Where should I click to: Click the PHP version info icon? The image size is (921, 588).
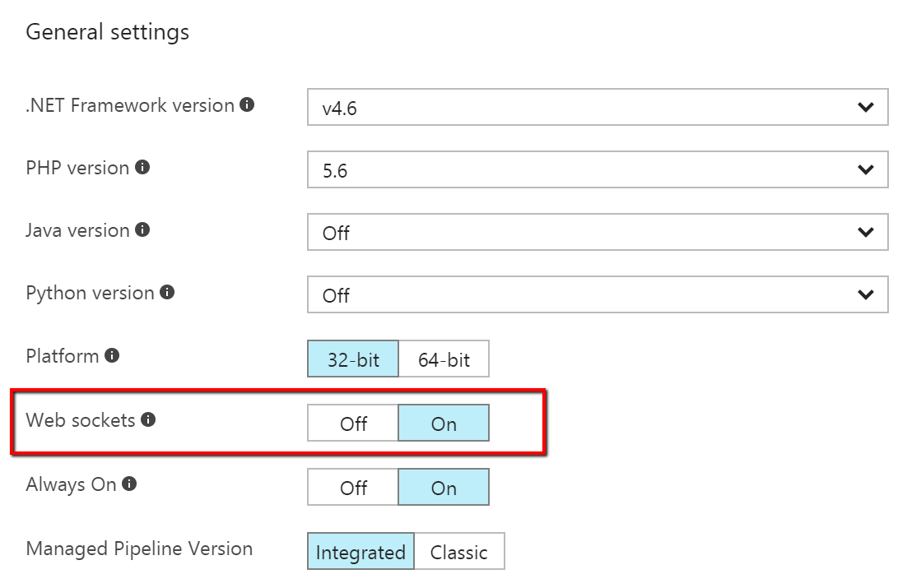tap(142, 167)
